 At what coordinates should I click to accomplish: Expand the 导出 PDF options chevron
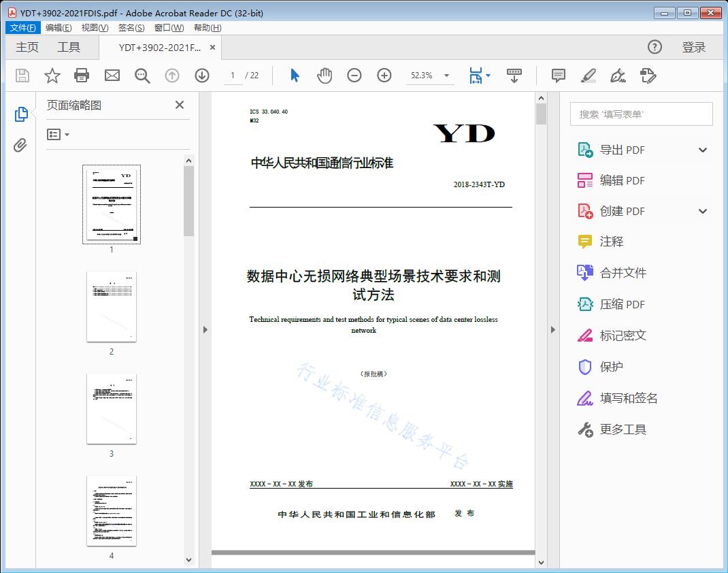pos(702,149)
